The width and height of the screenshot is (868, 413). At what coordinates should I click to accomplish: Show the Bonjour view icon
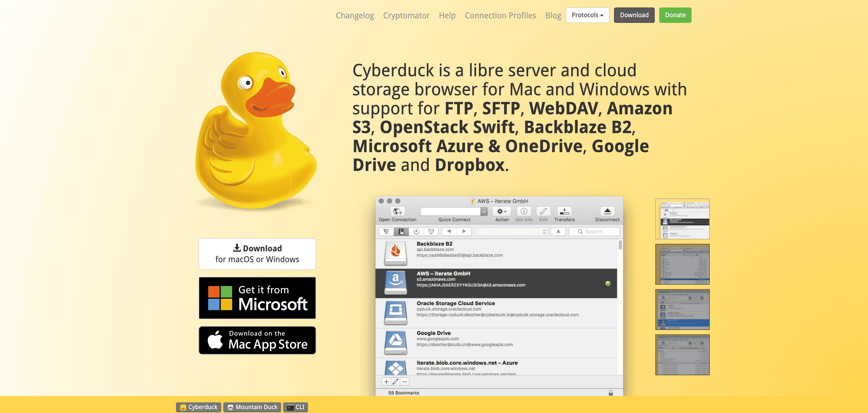tap(431, 231)
